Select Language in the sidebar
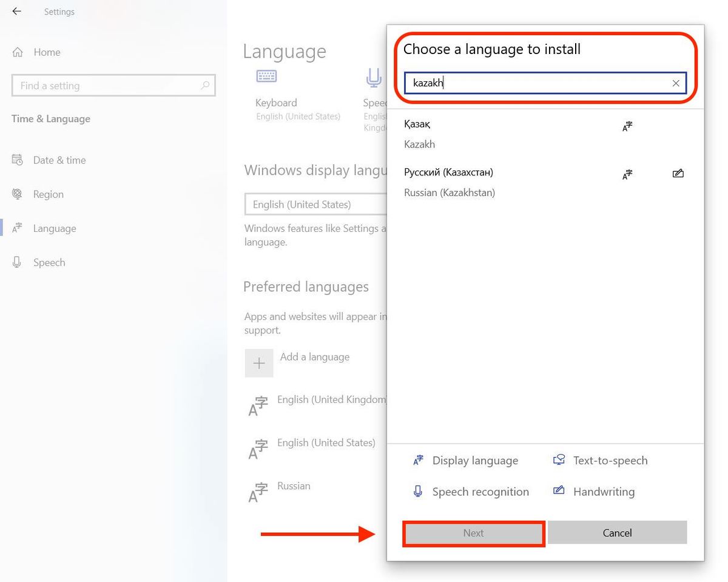The width and height of the screenshot is (728, 582). pyautogui.click(x=54, y=228)
